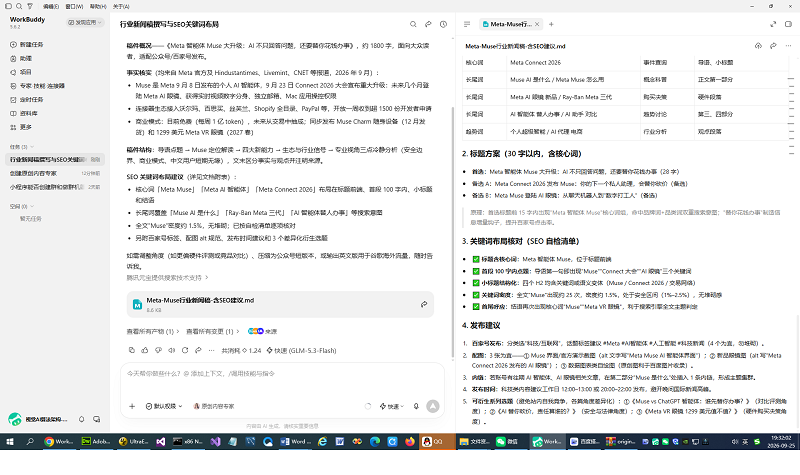Image resolution: width=800 pixels, height=475 pixels.
Task: Click the search magnifier in the title bar
Action: click(19, 6)
